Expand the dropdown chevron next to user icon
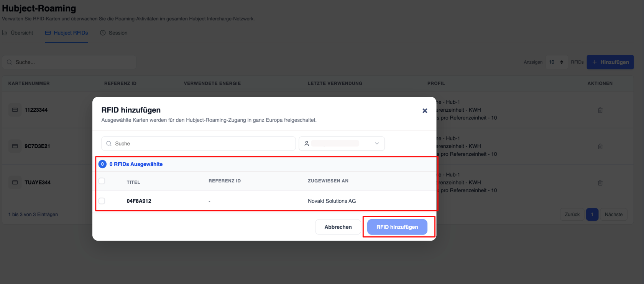Screen dimensions: 644x284 point(377,144)
